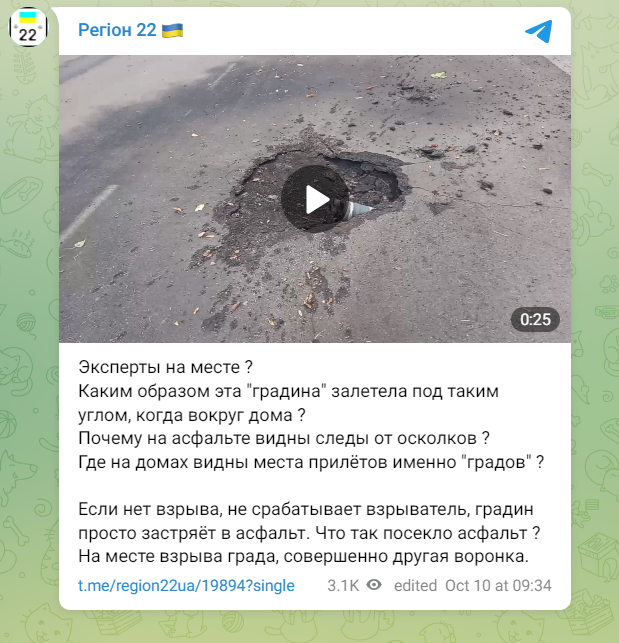Open the t.me/region22ua/19894?single link
Viewport: 619px width, 643px height.
(x=186, y=586)
